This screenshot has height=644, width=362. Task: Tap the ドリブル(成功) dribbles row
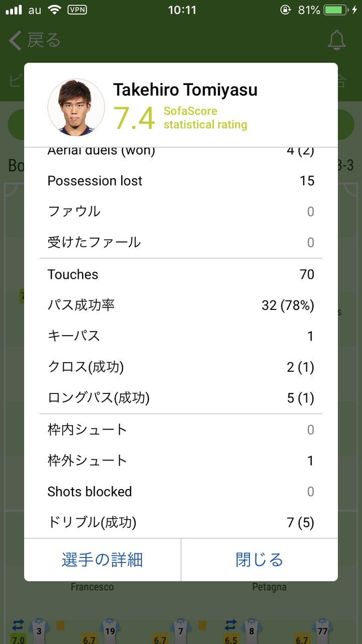181,522
